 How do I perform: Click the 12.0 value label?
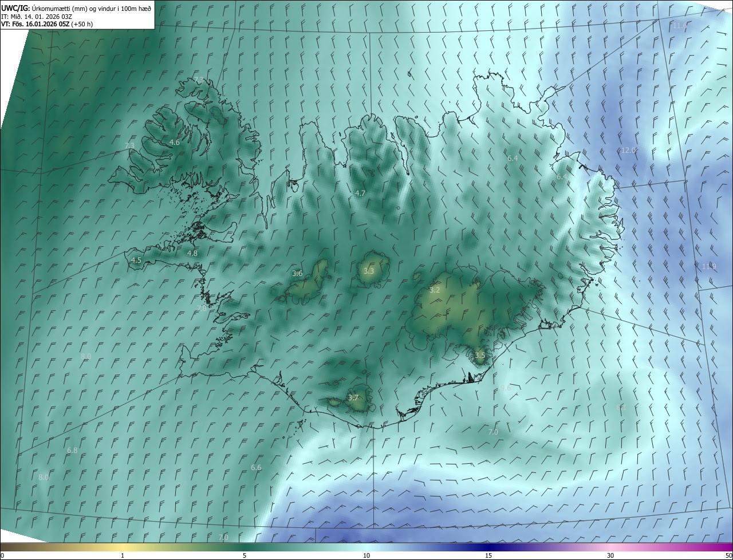click(628, 150)
